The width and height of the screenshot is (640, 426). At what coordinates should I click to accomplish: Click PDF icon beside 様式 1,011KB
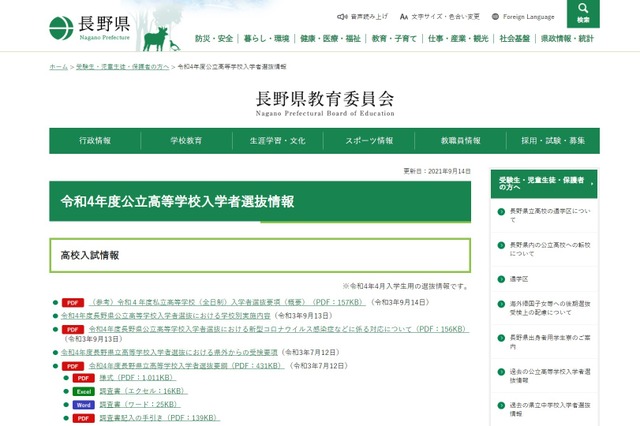[x=83, y=378]
